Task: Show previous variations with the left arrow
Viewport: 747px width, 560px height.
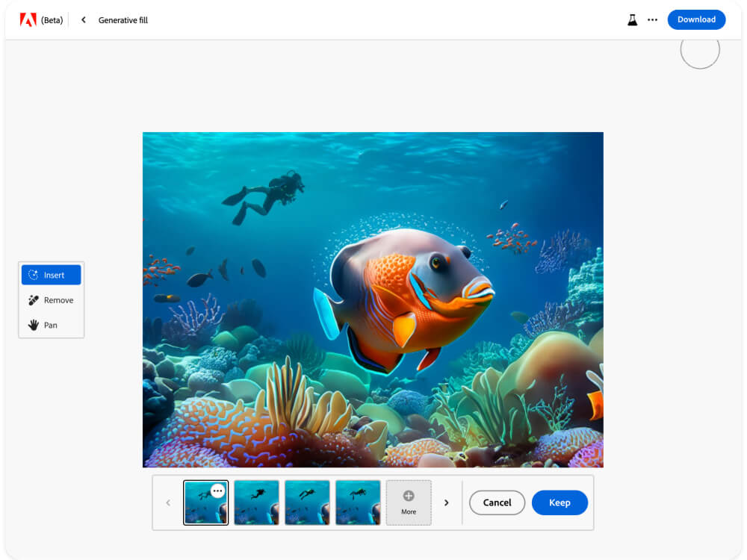Action: coord(168,503)
